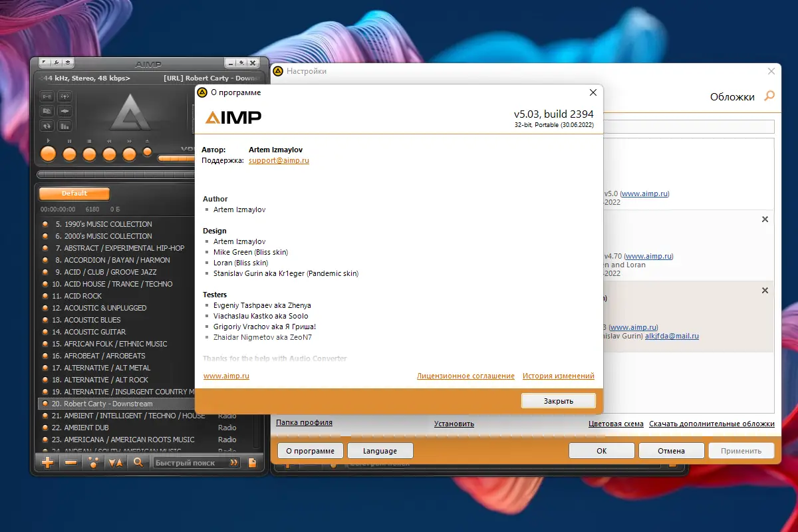
Task: Open the www.aimp.ru link beside v5.0
Action: (x=644, y=194)
